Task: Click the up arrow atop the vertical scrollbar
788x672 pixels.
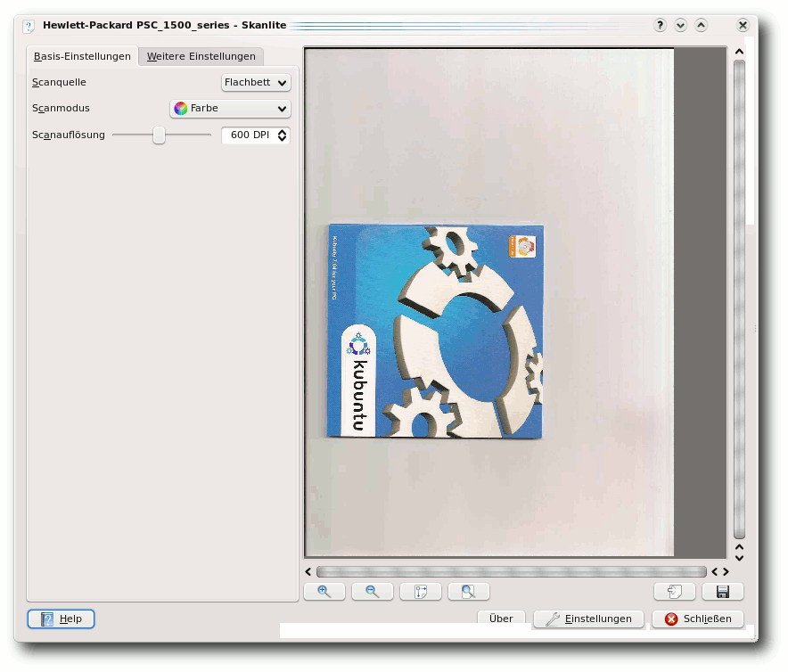Action: (739, 52)
